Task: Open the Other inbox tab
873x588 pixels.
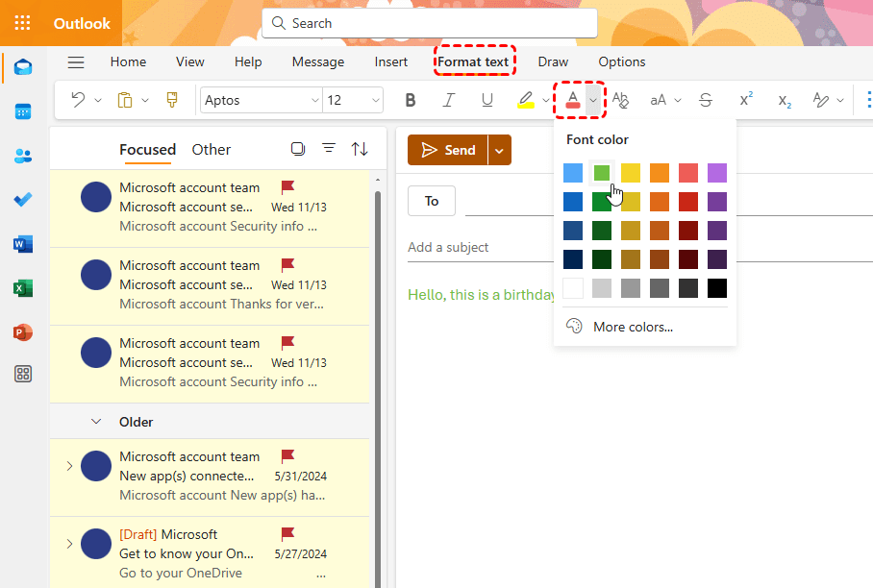Action: click(211, 149)
